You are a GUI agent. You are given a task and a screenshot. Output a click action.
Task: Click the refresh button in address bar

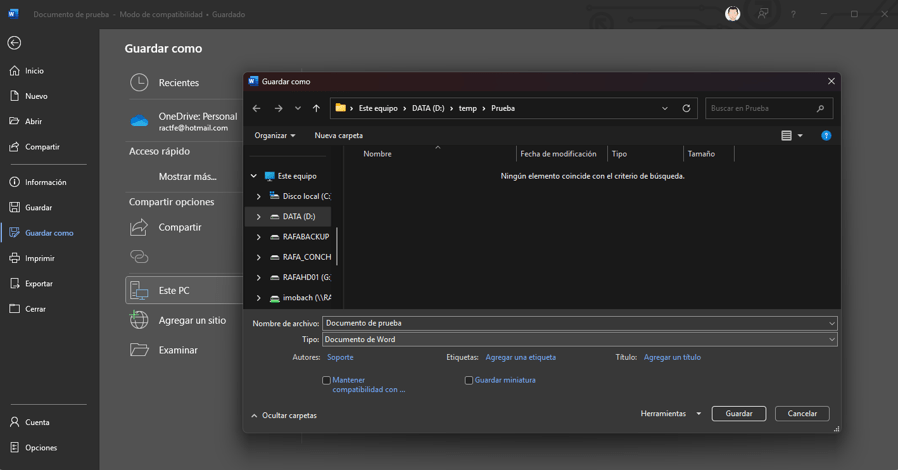coord(686,108)
